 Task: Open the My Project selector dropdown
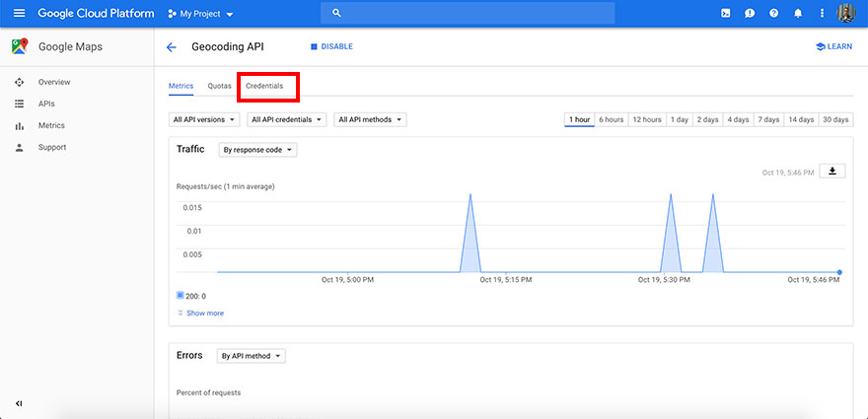200,14
